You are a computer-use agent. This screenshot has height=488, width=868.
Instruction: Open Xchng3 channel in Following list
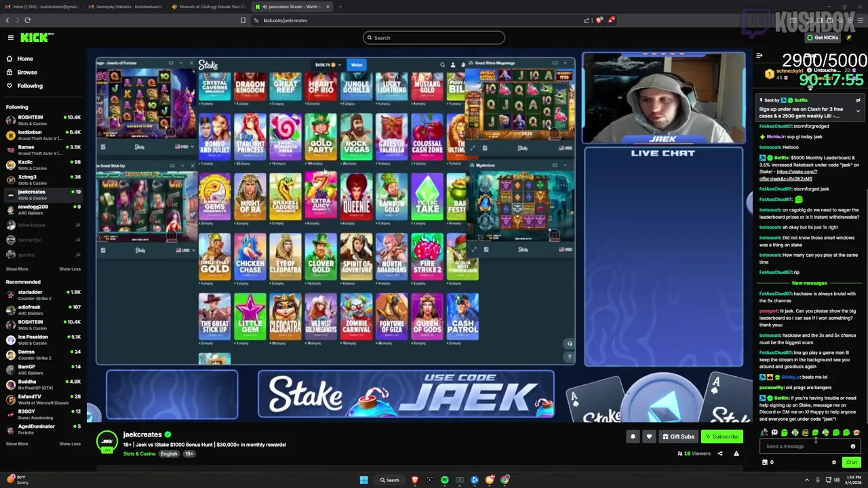coord(43,180)
